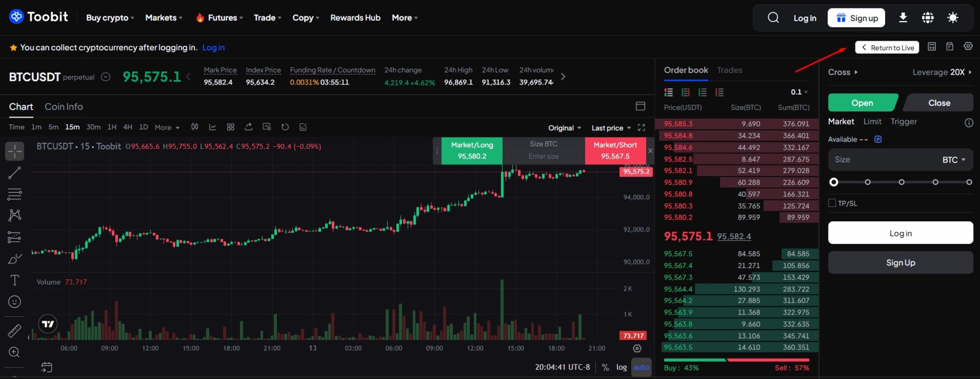Switch price scale to log mode
The width and height of the screenshot is (980, 379).
(x=622, y=367)
